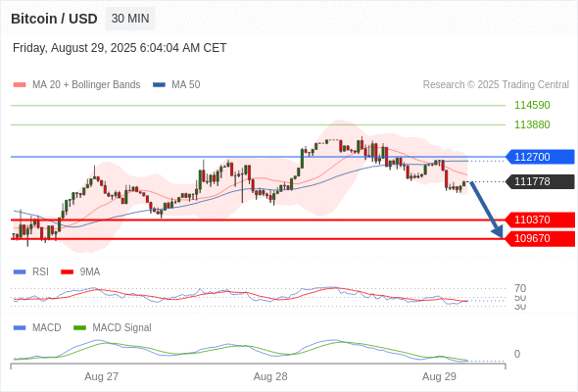
Task: Click the Research © 2025 Trading Central credit
Action: click(496, 85)
